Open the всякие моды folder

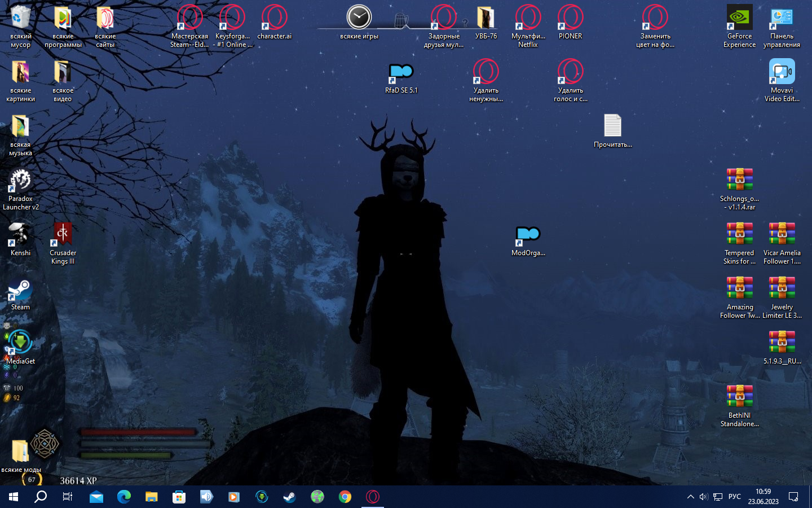pos(20,456)
